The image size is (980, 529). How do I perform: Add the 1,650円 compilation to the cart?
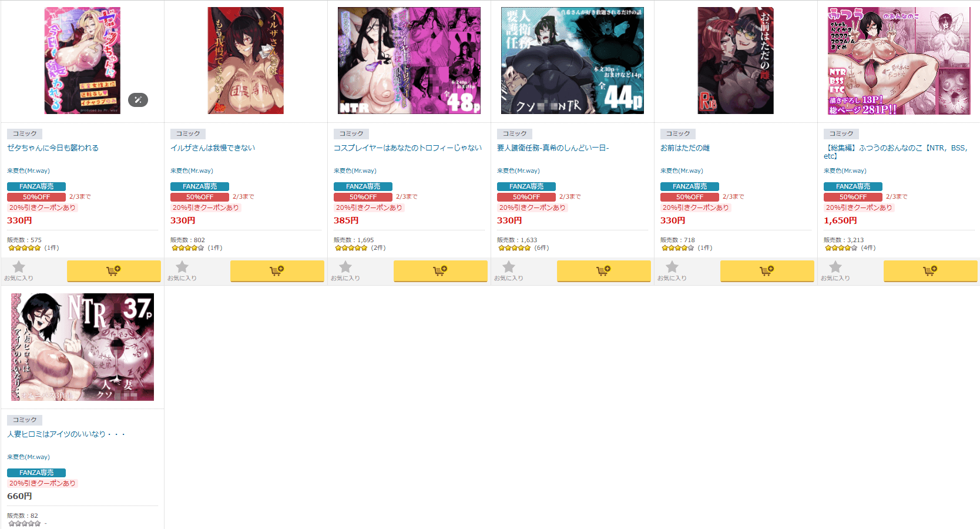tap(930, 271)
